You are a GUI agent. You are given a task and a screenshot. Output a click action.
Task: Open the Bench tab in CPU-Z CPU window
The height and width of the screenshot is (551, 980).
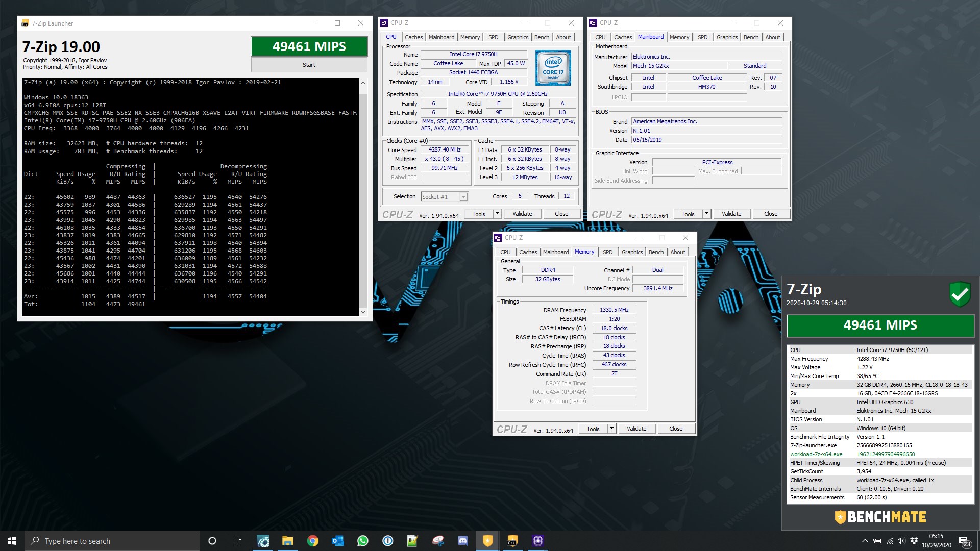click(x=542, y=37)
